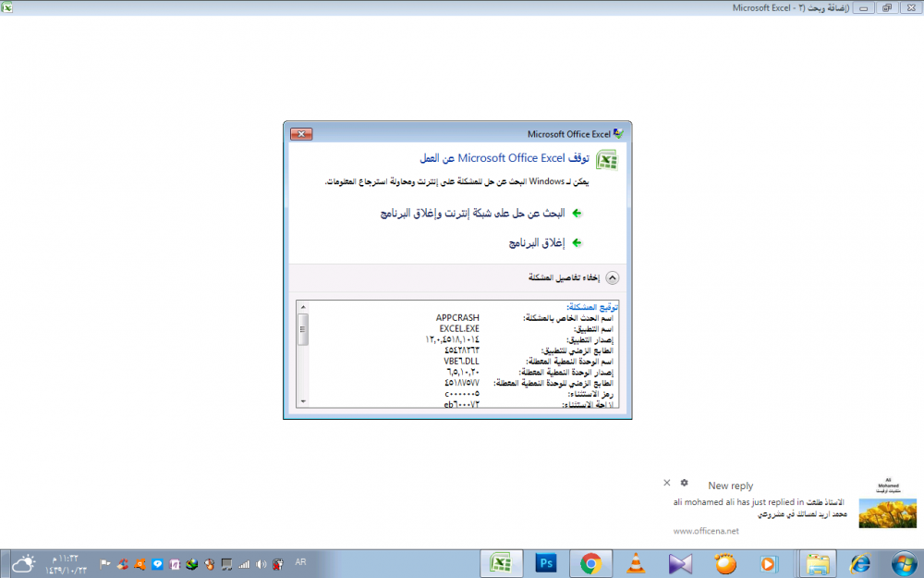Click the www.officena.net notification source
The height and width of the screenshot is (578, 924).
click(x=706, y=531)
